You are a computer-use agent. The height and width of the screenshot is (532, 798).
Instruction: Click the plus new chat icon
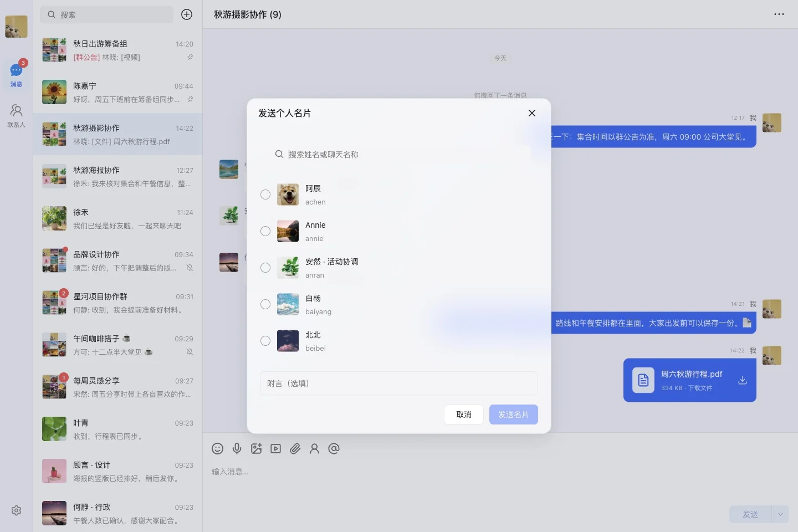tap(187, 14)
